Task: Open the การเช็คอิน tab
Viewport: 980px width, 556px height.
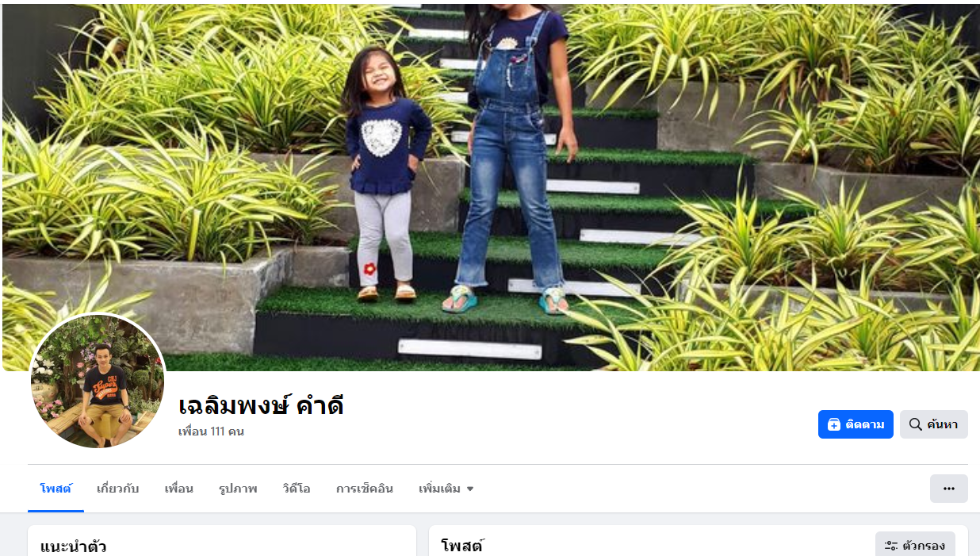Action: (364, 489)
